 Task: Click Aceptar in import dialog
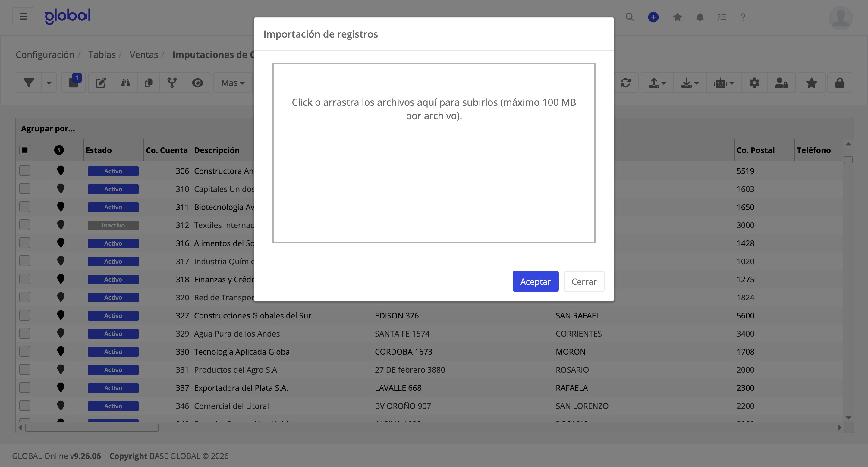[535, 281]
